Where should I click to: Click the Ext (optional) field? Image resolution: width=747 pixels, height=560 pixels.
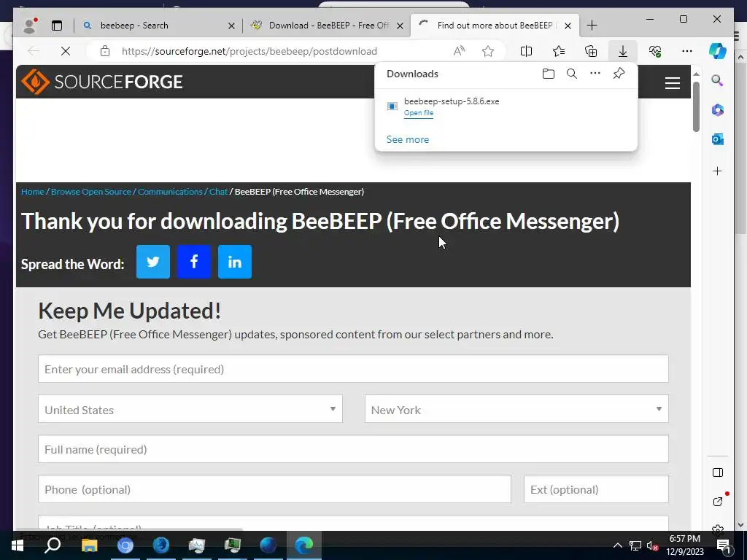pyautogui.click(x=596, y=489)
